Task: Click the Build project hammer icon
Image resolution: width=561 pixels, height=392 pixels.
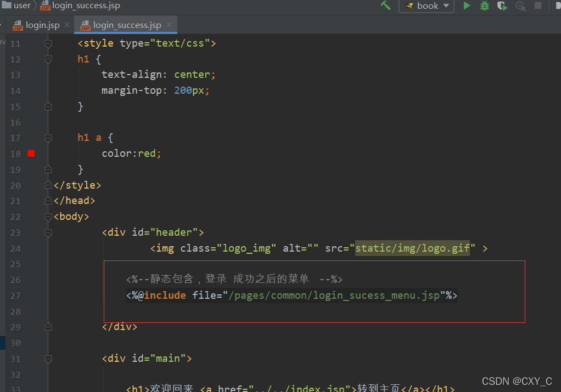Action: [x=385, y=5]
